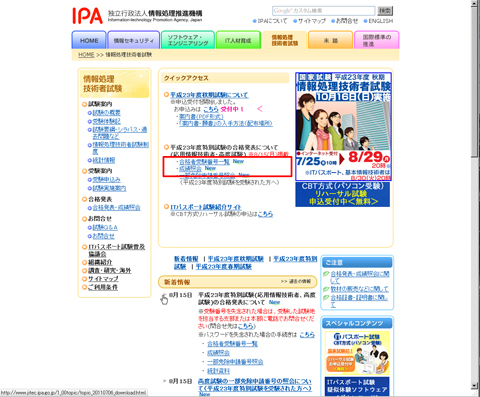Click HOME in the breadcrumb trail
480x397 pixels.
click(86, 55)
